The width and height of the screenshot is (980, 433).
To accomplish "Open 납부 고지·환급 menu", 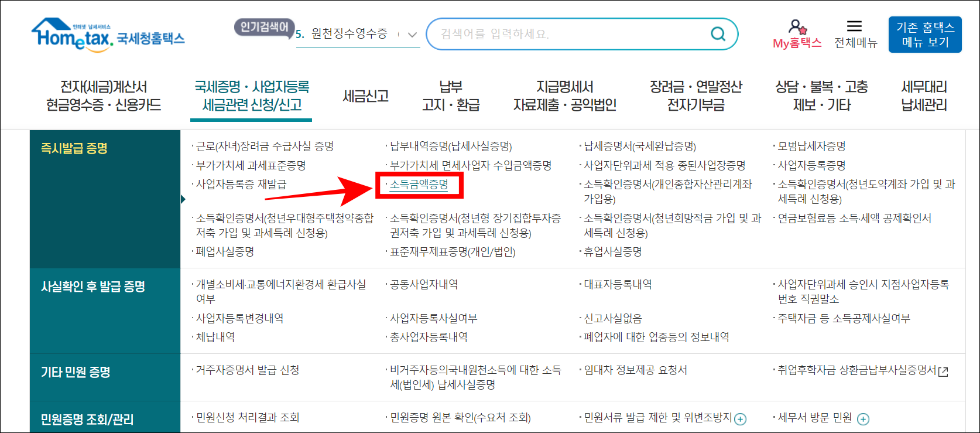I will [x=451, y=96].
